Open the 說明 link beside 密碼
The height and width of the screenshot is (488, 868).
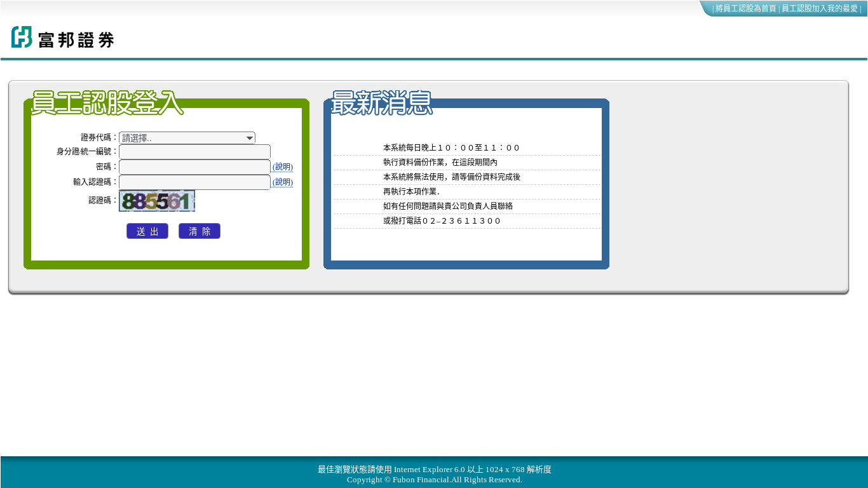[x=283, y=167]
